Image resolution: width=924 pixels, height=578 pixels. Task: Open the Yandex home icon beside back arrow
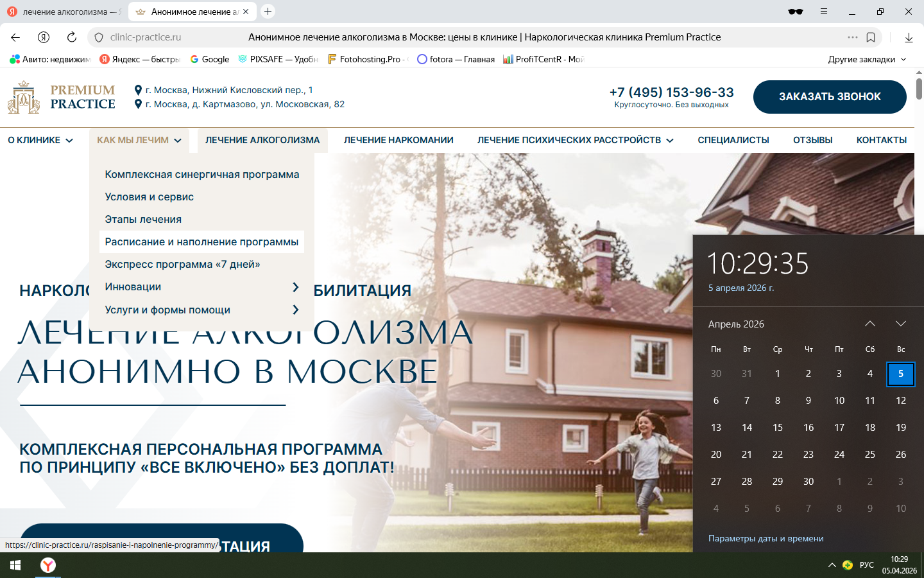pyautogui.click(x=44, y=37)
